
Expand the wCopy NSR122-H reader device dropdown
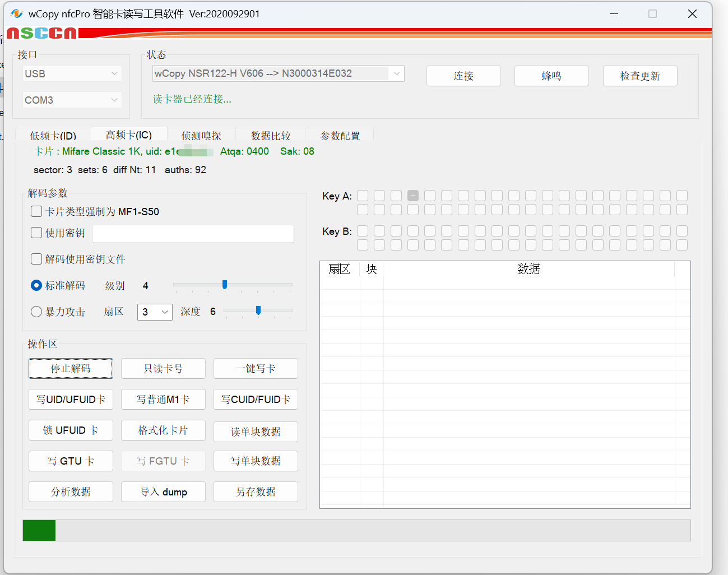coord(278,73)
